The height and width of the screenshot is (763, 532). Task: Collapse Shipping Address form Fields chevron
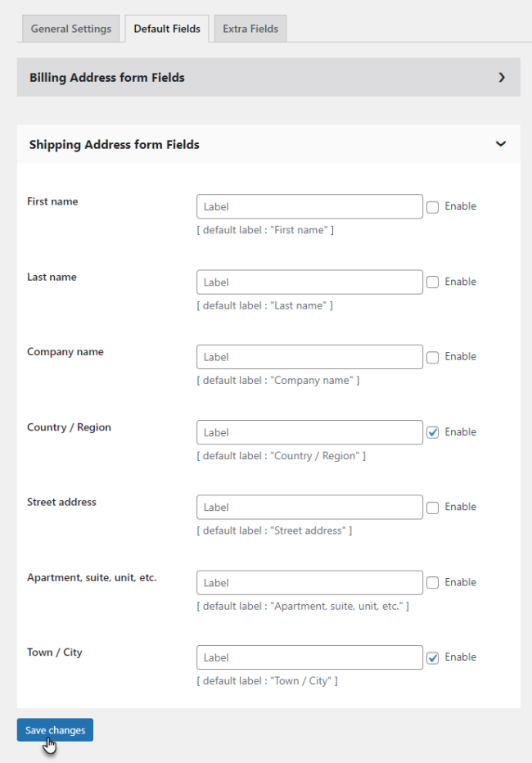click(x=501, y=144)
